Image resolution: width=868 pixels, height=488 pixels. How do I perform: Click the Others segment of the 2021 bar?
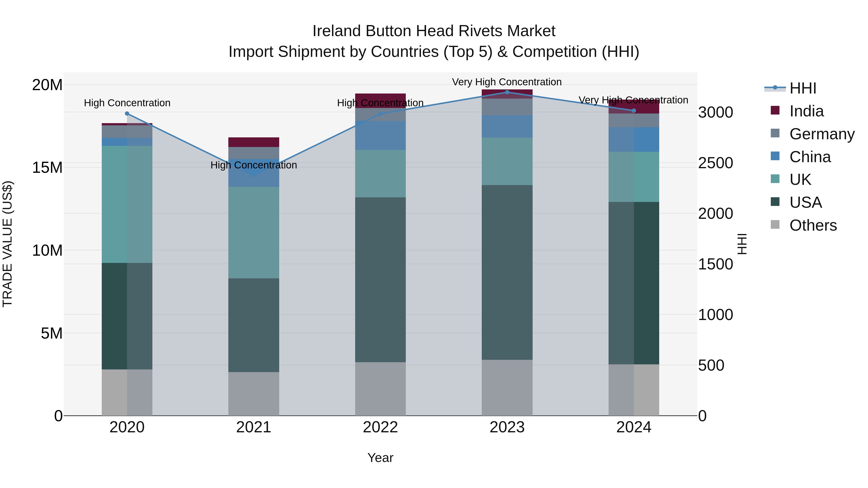tap(254, 394)
